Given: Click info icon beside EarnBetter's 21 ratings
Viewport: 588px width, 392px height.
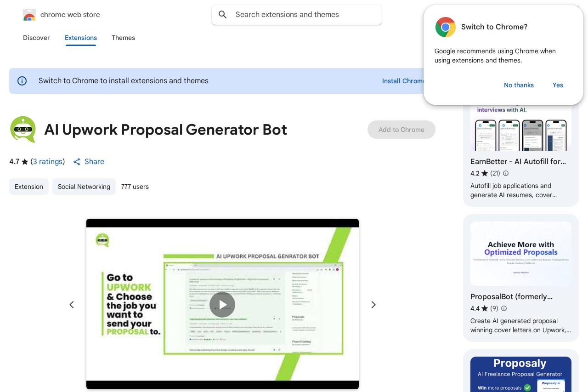Looking at the screenshot, I should pos(506,173).
